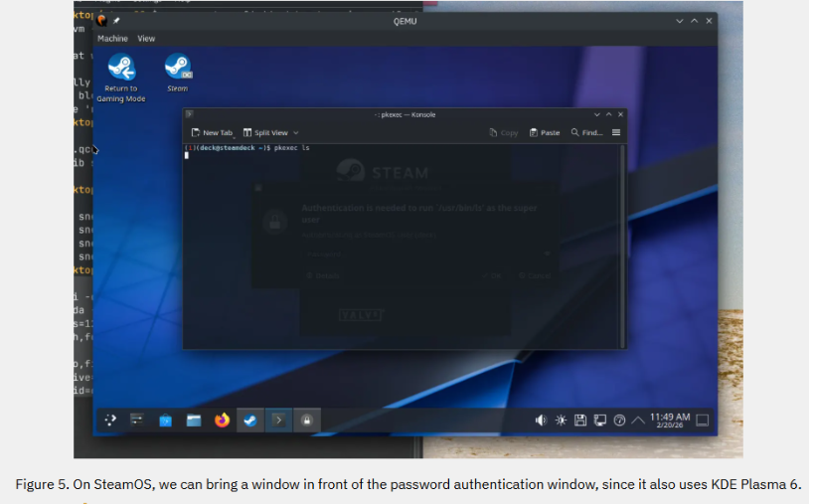Viewport: 813px width, 504px height.
Task: Open the Steam desktop shortcut icon
Action: pos(178,74)
